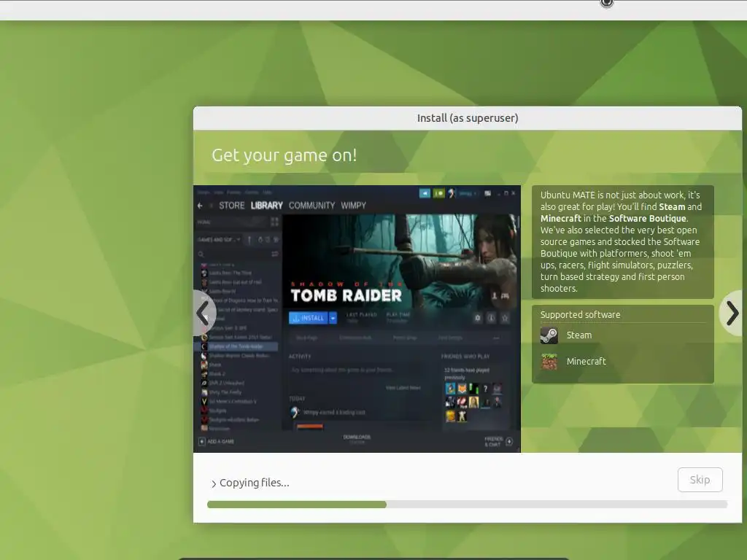
Task: Click back arrow in the Steam screenshot
Action: point(200,206)
